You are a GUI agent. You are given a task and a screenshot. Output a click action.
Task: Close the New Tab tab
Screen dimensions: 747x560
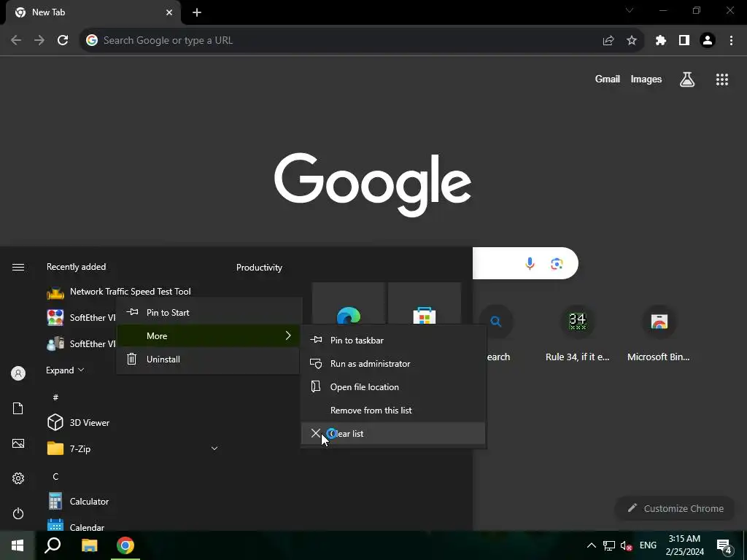(x=169, y=12)
